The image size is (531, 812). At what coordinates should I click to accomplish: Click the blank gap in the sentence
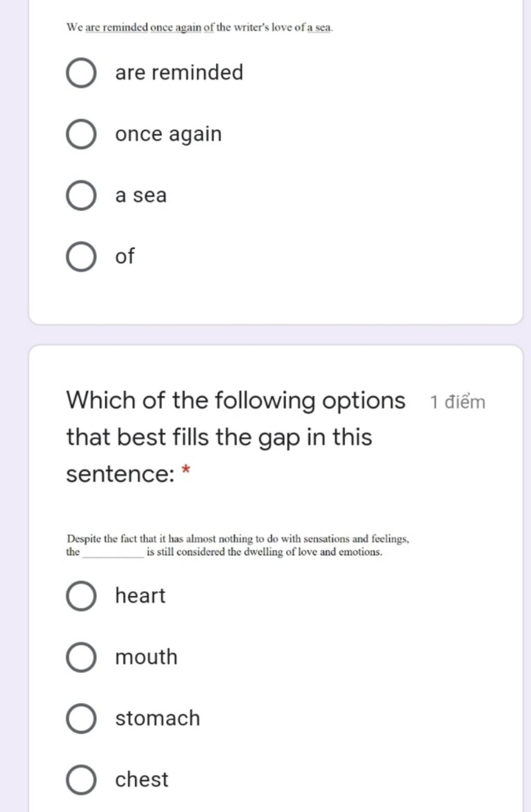pyautogui.click(x=113, y=553)
